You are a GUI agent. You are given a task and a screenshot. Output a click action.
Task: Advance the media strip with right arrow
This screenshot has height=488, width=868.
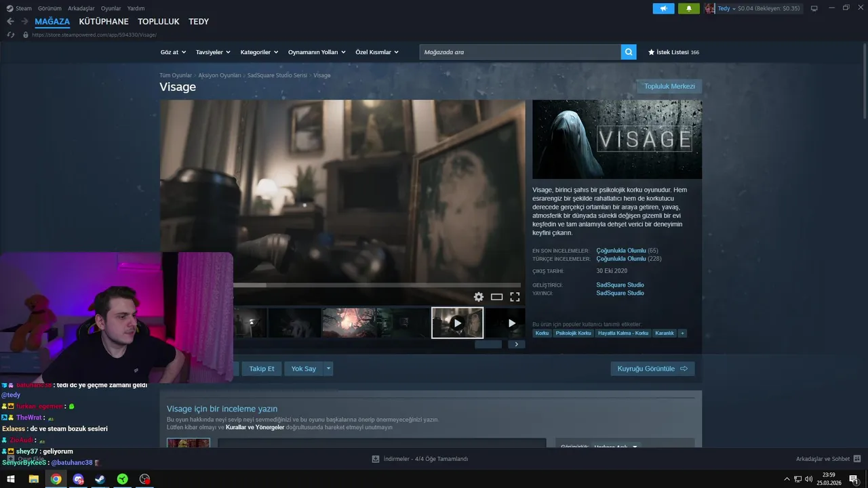coord(517,344)
